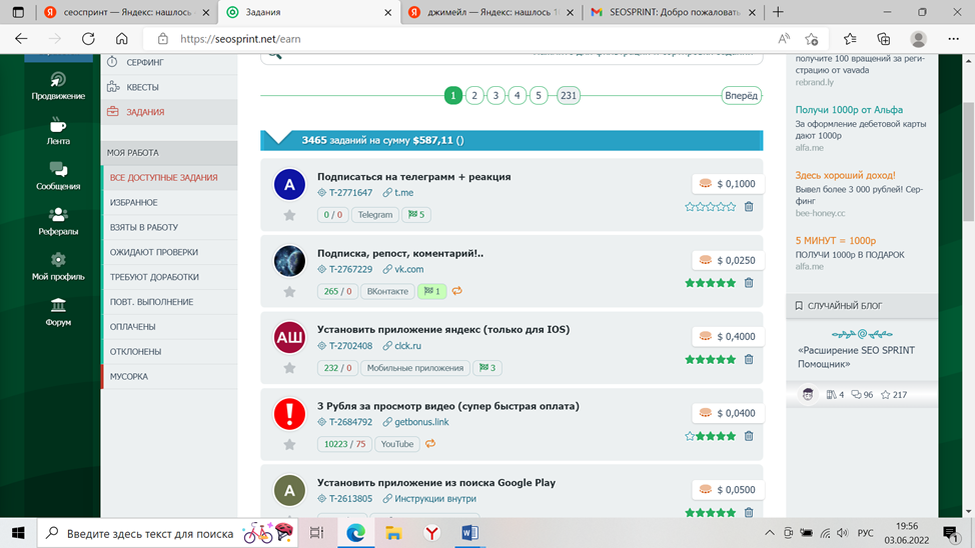Star the 3 Рубля video task
The height and width of the screenshot is (548, 975).
289,445
